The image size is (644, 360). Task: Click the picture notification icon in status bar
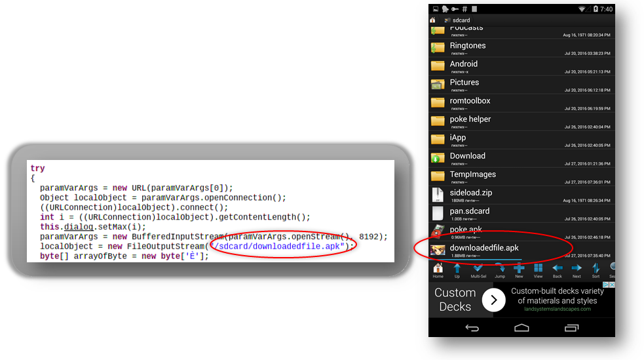[x=436, y=9]
